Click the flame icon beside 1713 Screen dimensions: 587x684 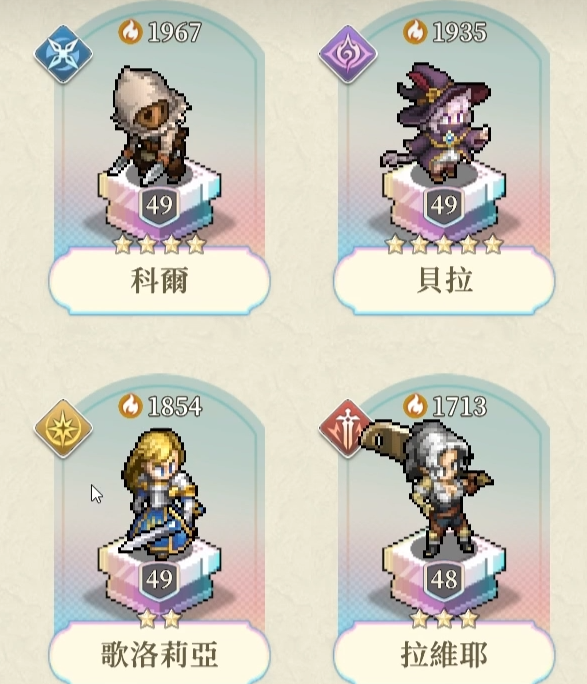tap(415, 406)
